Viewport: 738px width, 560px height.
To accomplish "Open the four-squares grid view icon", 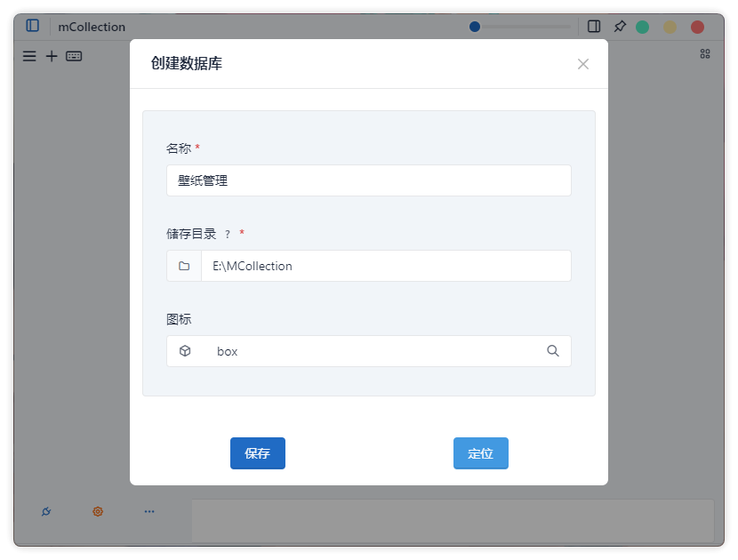I will [x=704, y=54].
